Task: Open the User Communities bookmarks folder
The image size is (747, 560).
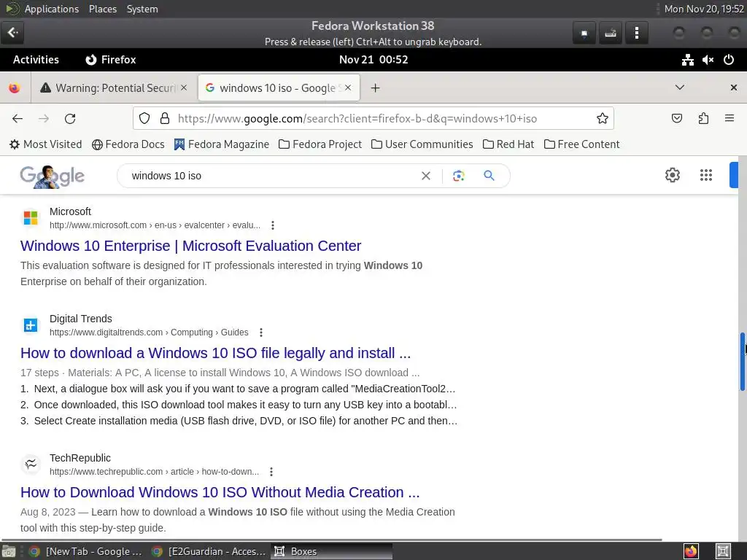Action: pos(422,144)
